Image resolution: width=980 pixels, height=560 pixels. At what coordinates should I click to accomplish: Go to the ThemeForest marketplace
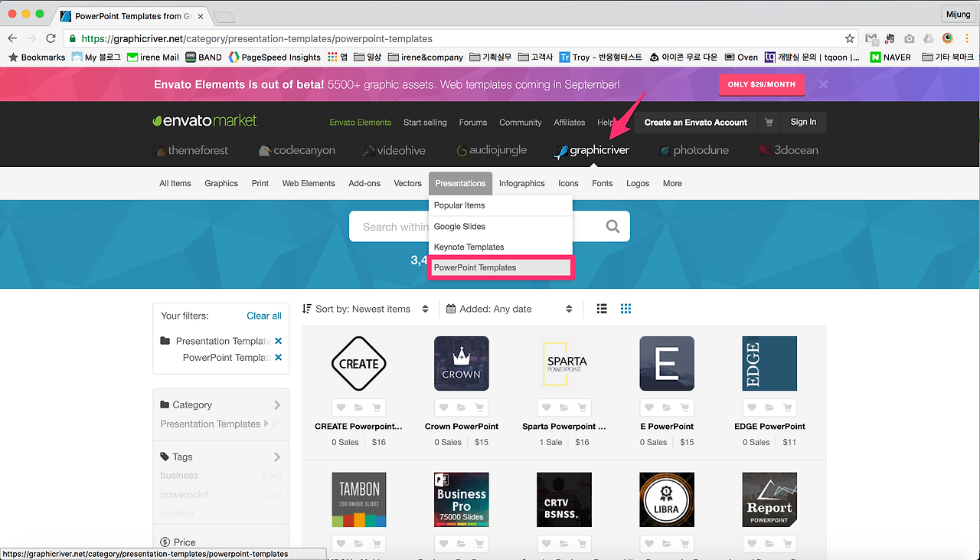click(x=191, y=150)
